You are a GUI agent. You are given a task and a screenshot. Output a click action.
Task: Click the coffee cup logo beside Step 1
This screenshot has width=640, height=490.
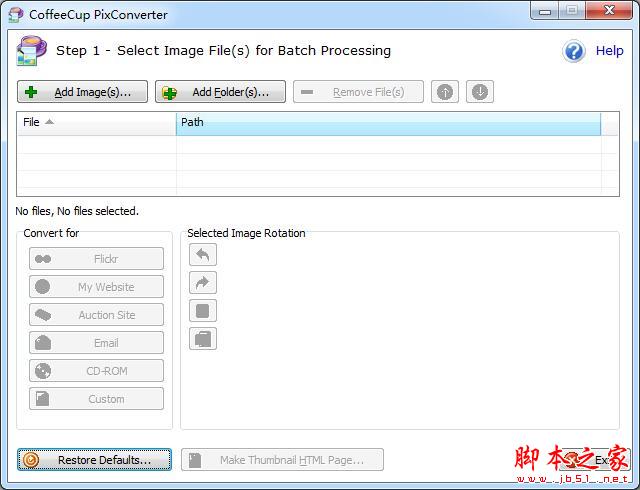[x=31, y=51]
